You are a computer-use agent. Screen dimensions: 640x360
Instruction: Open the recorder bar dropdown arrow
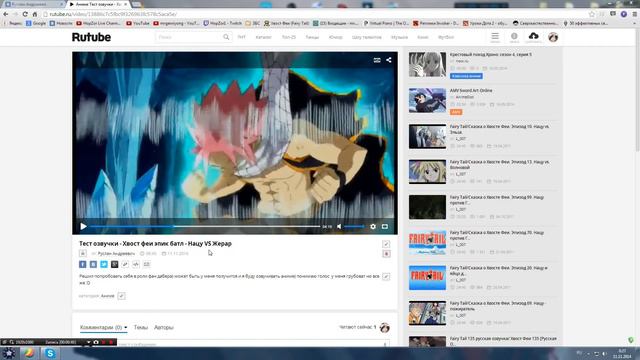(88, 342)
